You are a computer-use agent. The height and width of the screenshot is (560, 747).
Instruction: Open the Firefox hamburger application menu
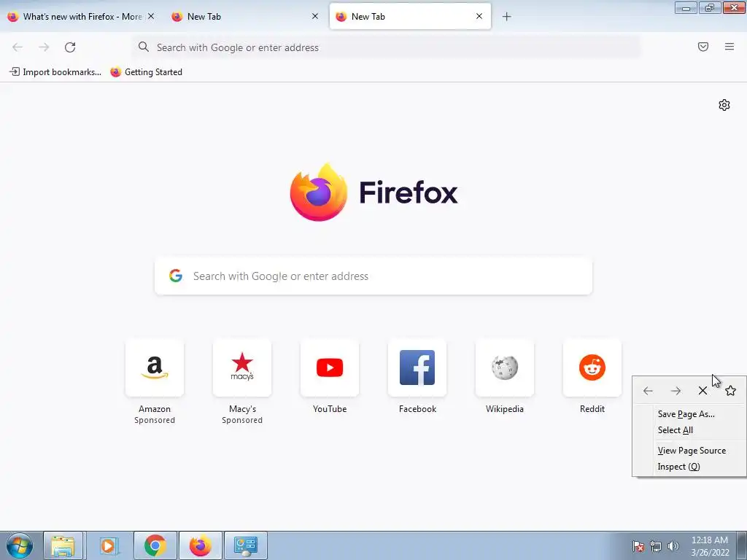point(729,47)
